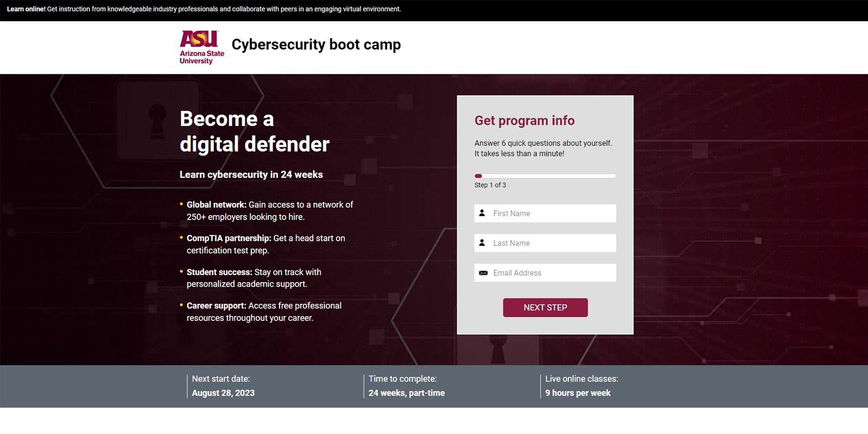Click inside the Email Address input field
This screenshot has height=434, width=868.
(x=553, y=273)
